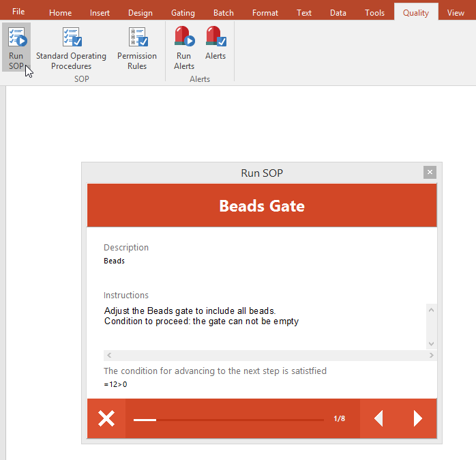
Task: Switch to the Batch tab
Action: [223, 12]
